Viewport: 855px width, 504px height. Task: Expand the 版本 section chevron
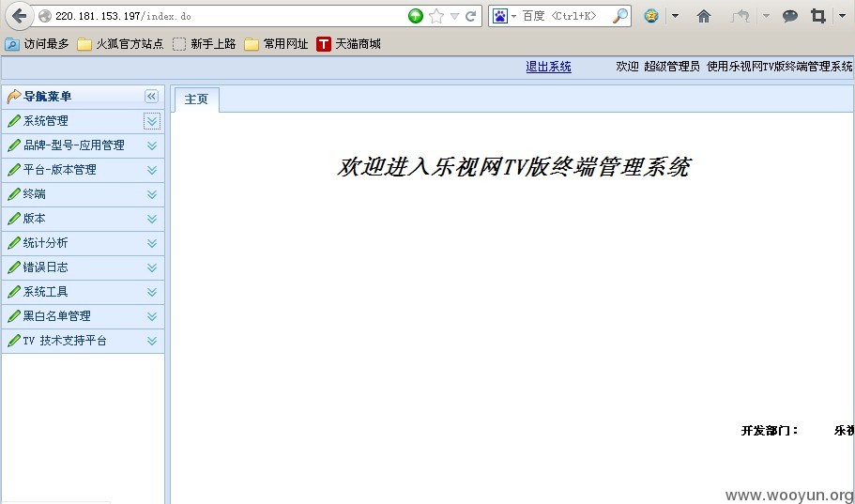[x=152, y=220]
